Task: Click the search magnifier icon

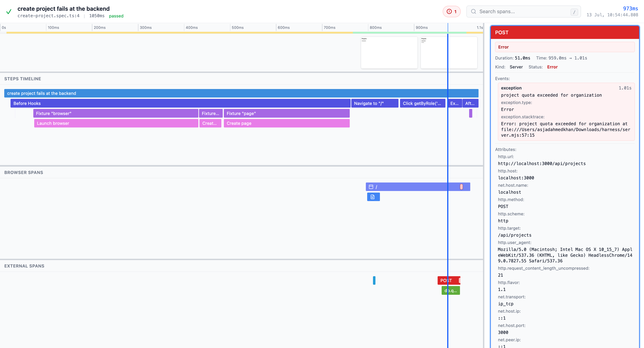Action: point(473,11)
